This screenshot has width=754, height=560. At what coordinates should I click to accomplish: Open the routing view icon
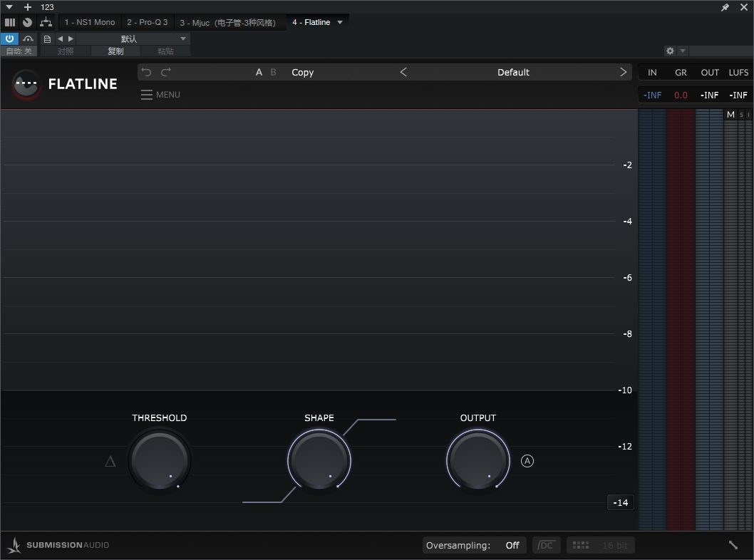pyautogui.click(x=46, y=22)
